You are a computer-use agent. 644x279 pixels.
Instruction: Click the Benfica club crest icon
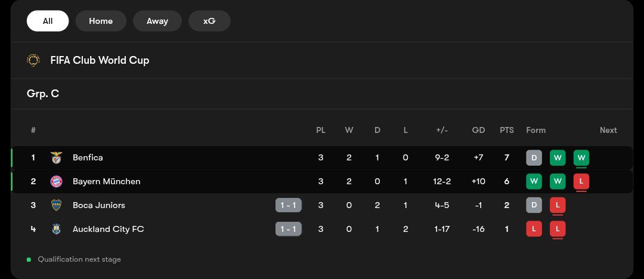pyautogui.click(x=56, y=158)
